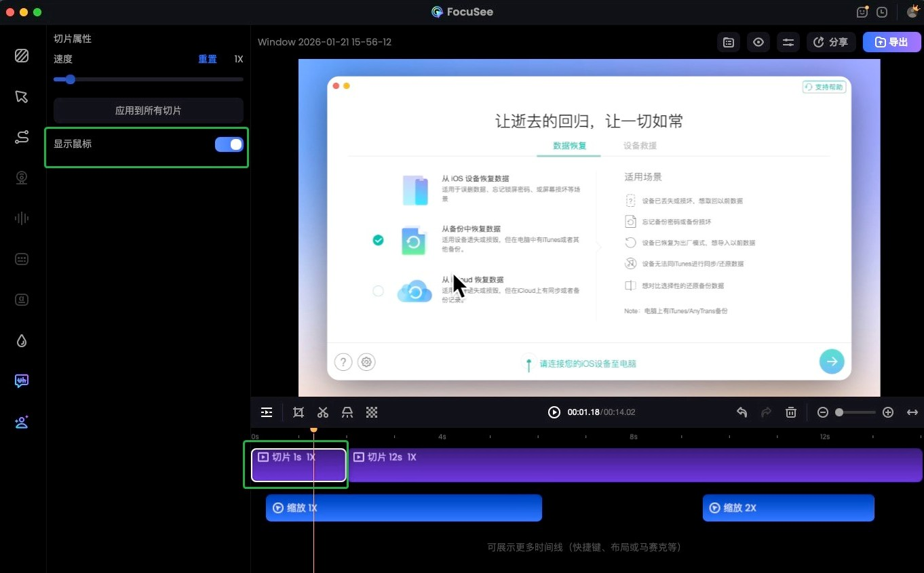Viewport: 924px width, 573px height.
Task: Disable the 显示鼠标 switch
Action: coord(229,144)
